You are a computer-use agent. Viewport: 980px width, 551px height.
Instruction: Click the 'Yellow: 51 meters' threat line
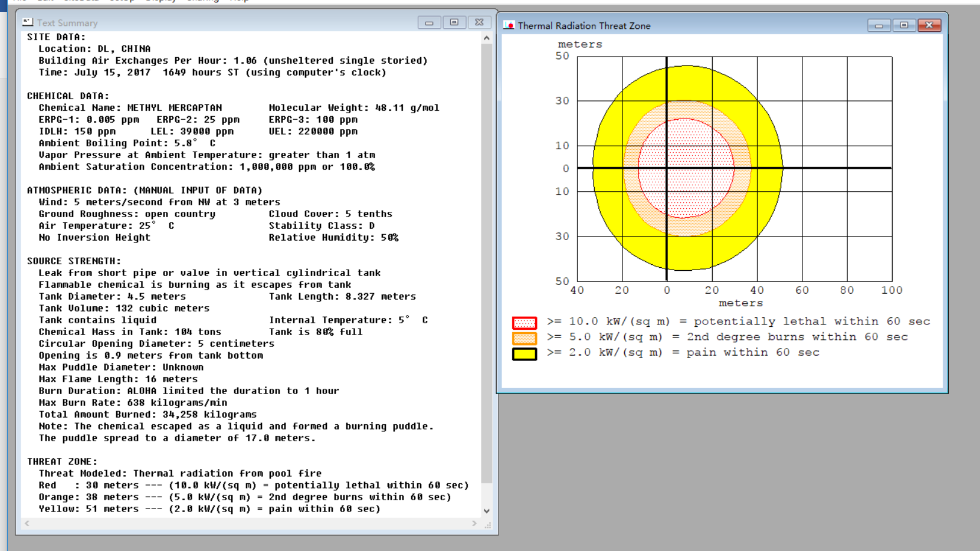coord(209,509)
